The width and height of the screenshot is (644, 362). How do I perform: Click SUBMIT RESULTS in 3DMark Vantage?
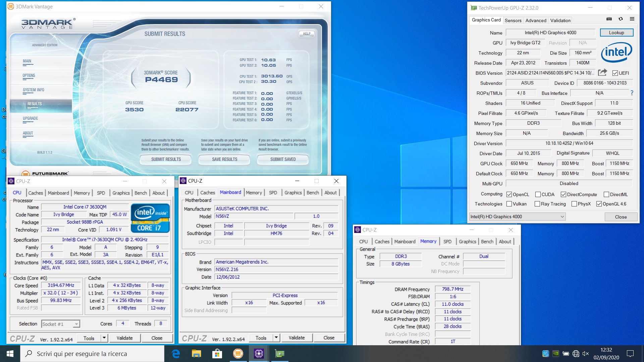coord(166,160)
